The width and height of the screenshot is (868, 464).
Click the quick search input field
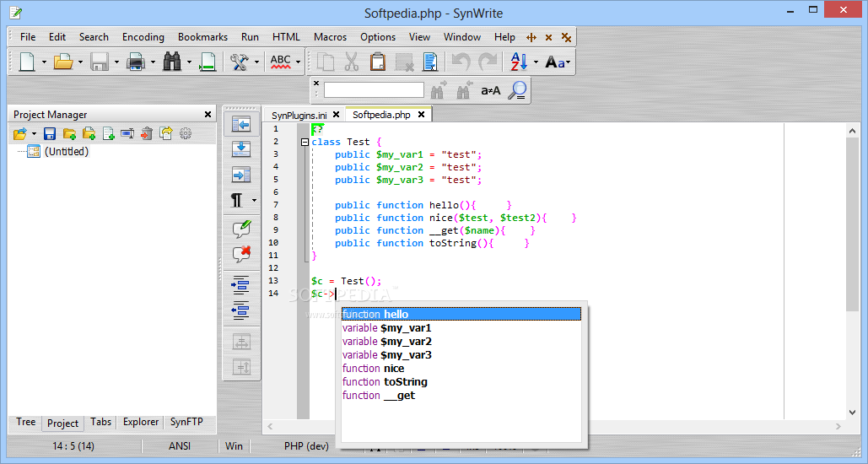point(374,90)
